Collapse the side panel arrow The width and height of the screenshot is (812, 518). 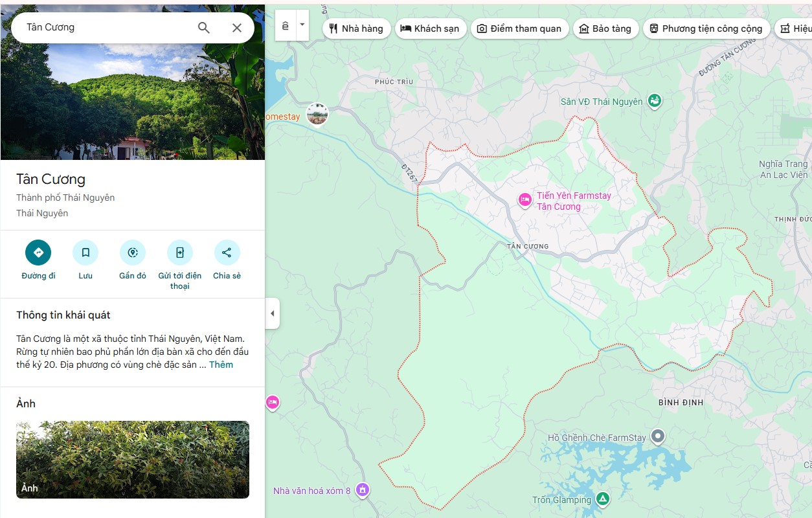[273, 313]
